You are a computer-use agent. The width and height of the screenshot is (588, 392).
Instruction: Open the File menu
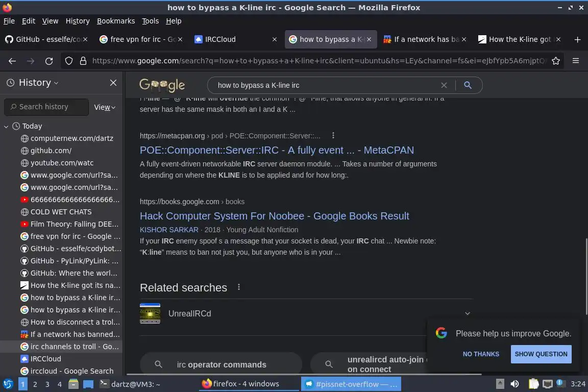click(9, 21)
